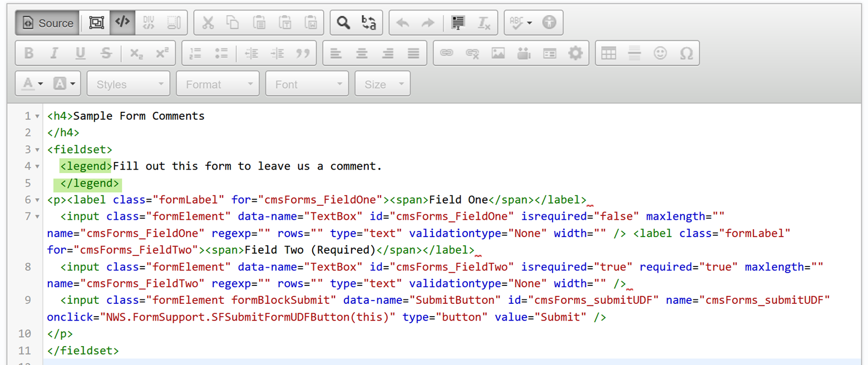Viewport: 868px width, 365px height.
Task: Insert a bulleted list
Action: (221, 53)
